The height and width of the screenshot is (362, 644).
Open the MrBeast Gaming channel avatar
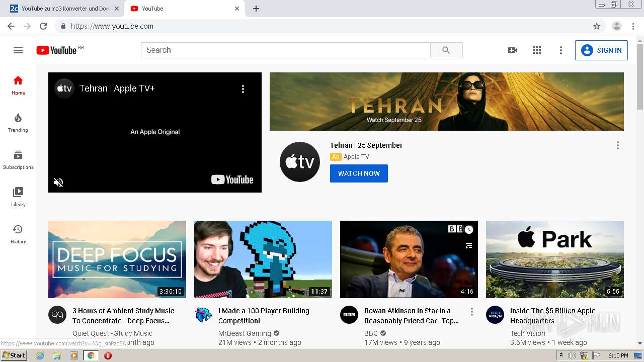click(203, 315)
